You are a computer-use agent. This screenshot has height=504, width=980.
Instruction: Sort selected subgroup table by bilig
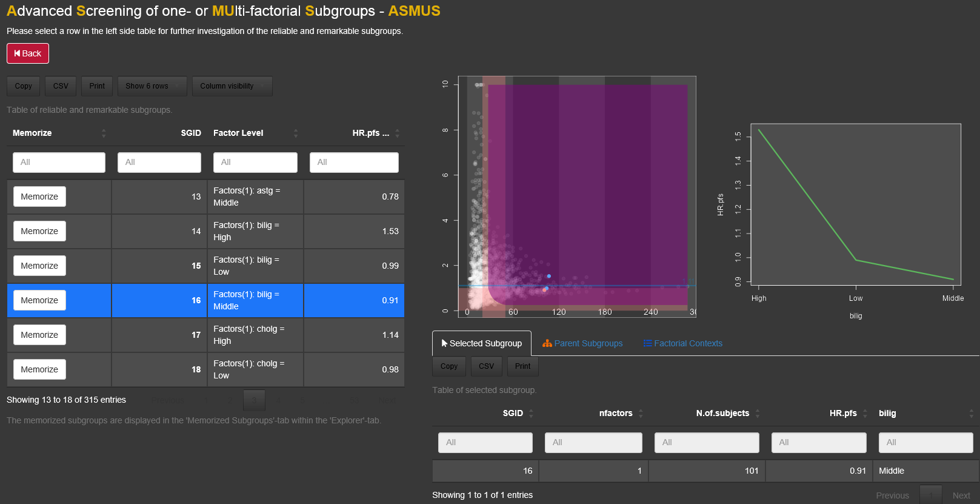tap(971, 413)
